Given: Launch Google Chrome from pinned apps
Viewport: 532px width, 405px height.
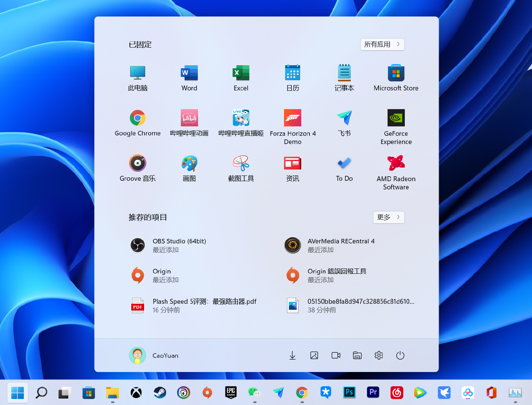Looking at the screenshot, I should pos(138,123).
